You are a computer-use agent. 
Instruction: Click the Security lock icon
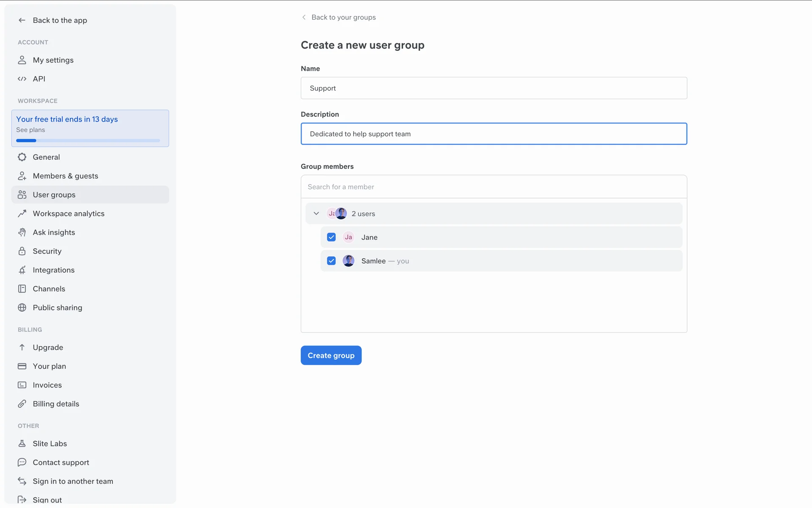pyautogui.click(x=22, y=251)
